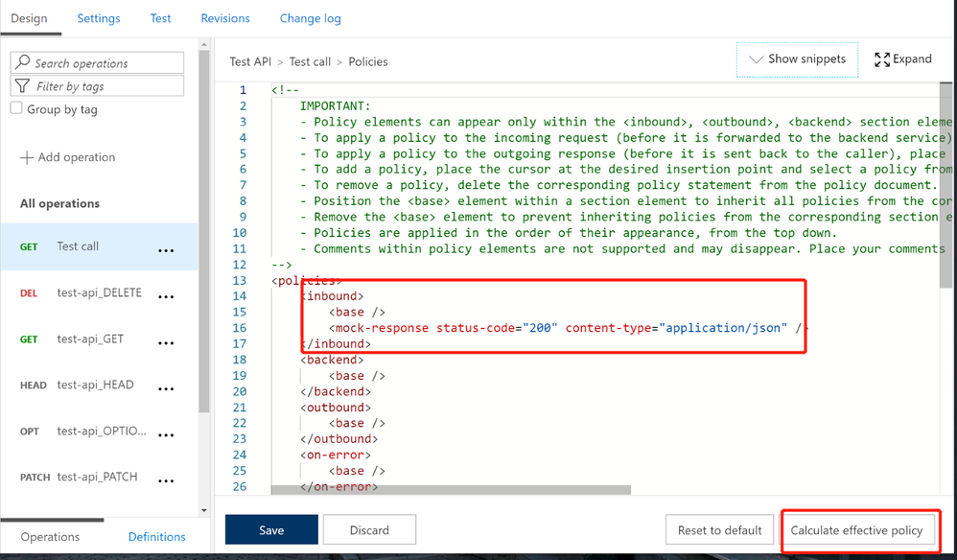This screenshot has height=560, width=957.
Task: Switch to the Definitions bottom tab
Action: point(157,537)
